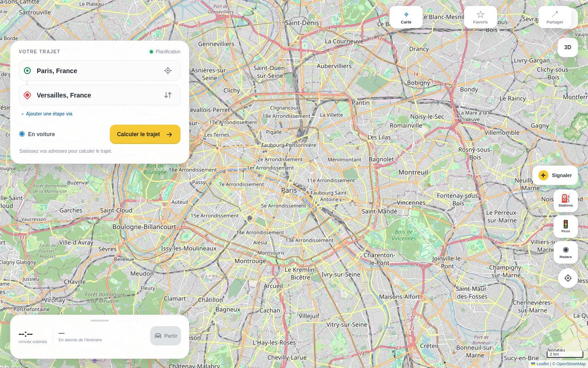Click the VOTRE TRAJET heading
Image resolution: width=588 pixels, height=368 pixels.
point(40,52)
